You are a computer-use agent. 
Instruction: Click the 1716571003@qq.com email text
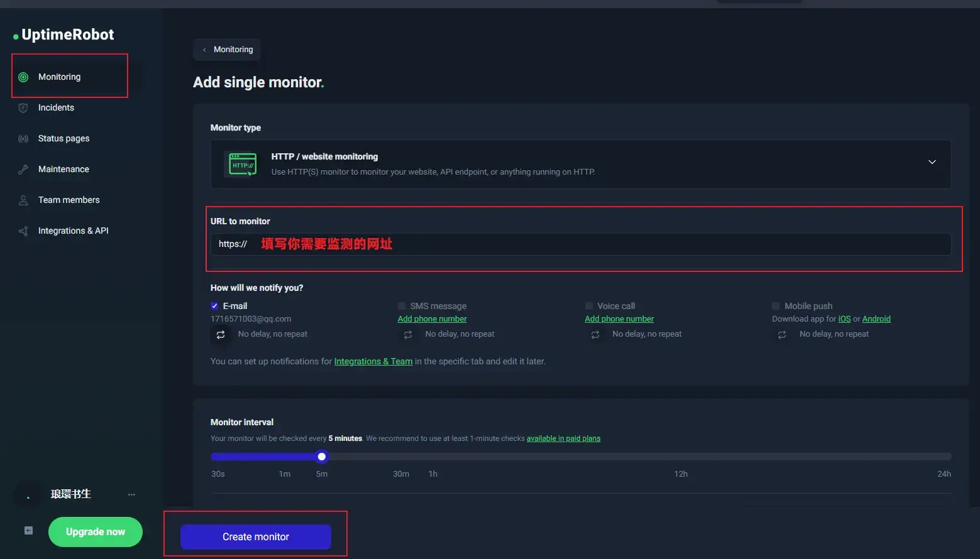coord(251,319)
